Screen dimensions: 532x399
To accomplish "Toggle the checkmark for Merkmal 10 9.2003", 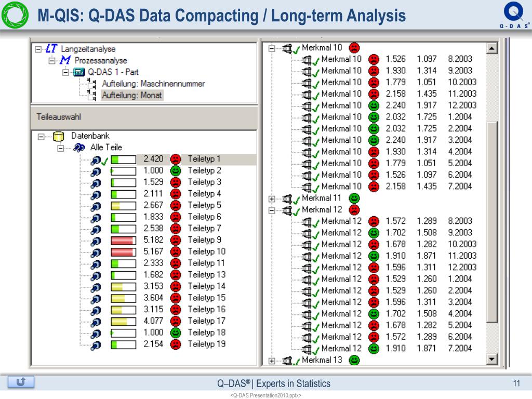I will pyautogui.click(x=316, y=73).
